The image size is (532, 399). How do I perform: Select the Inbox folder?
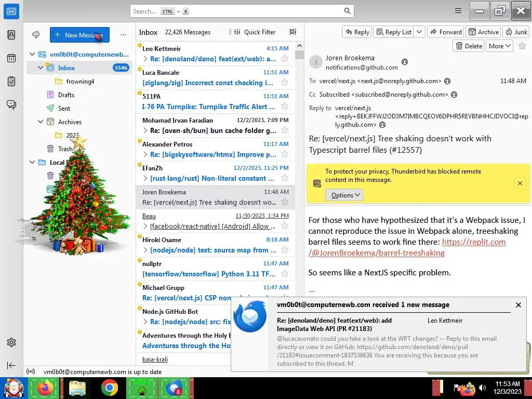coord(79,68)
